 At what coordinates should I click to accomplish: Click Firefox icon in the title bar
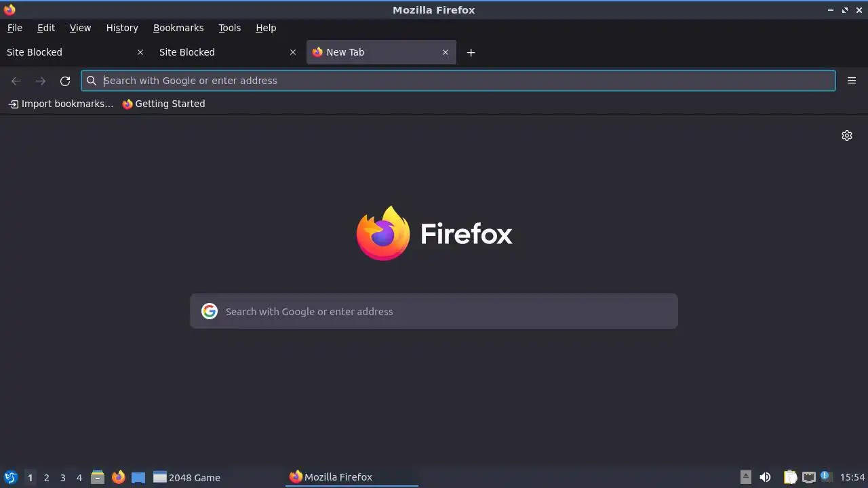point(9,9)
